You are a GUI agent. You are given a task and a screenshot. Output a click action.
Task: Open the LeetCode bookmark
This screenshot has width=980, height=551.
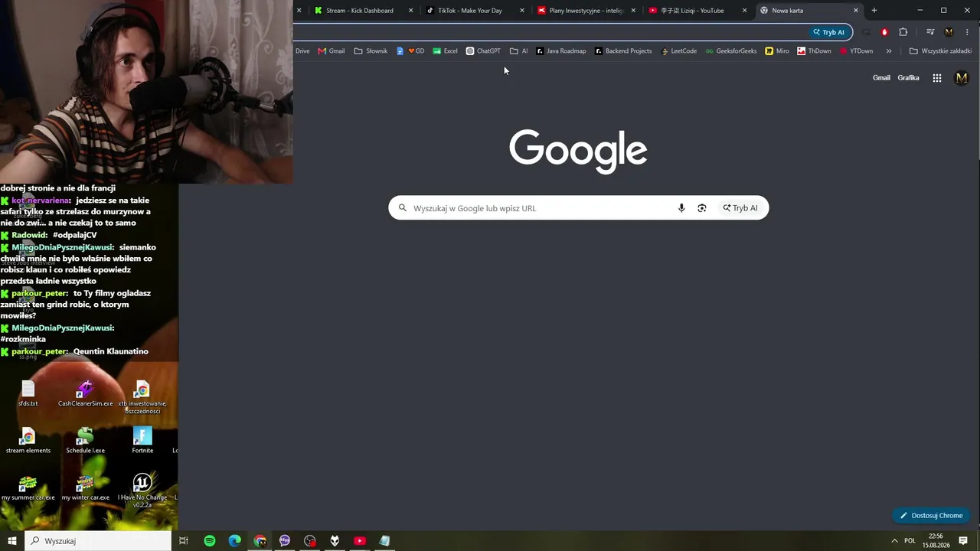[678, 51]
